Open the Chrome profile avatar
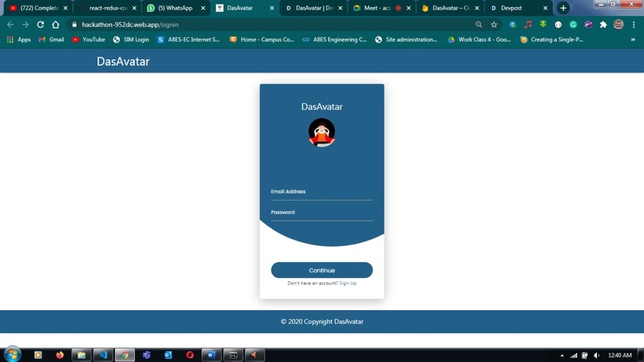Image resolution: width=644 pixels, height=362 pixels. 618,25
